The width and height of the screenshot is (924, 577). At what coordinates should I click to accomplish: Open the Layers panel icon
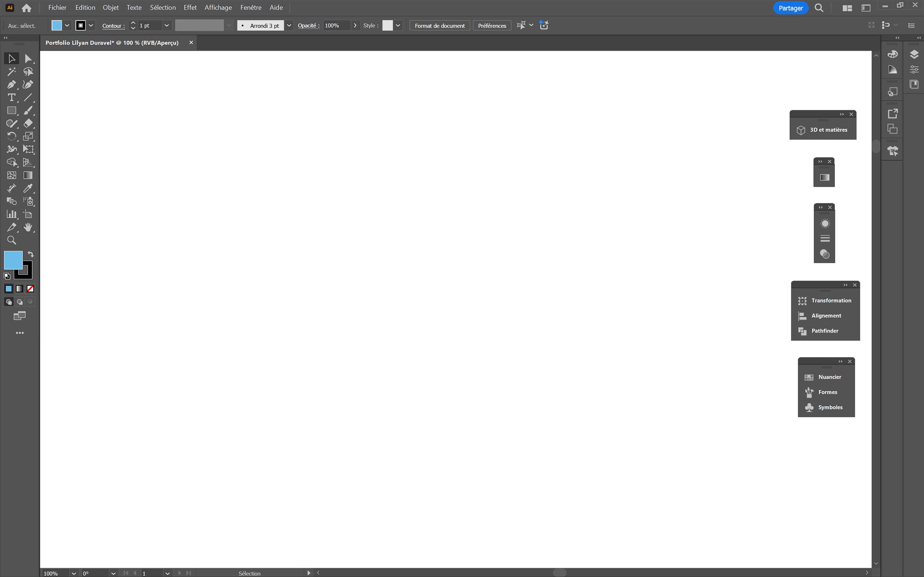tap(914, 54)
